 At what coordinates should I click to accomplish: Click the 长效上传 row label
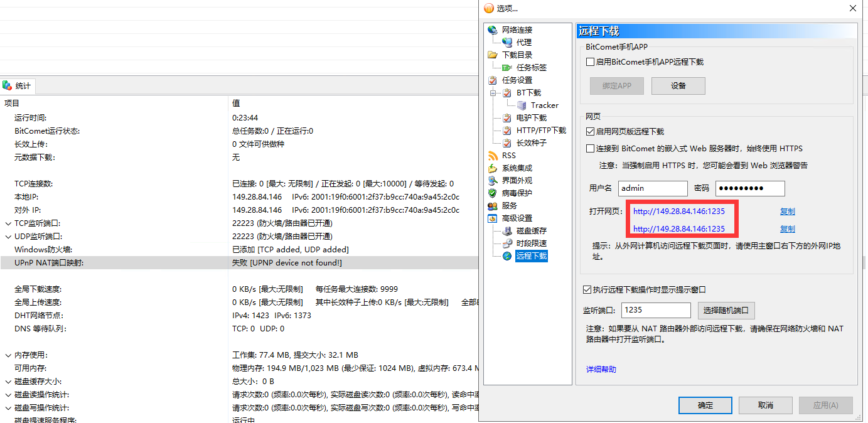(x=31, y=144)
